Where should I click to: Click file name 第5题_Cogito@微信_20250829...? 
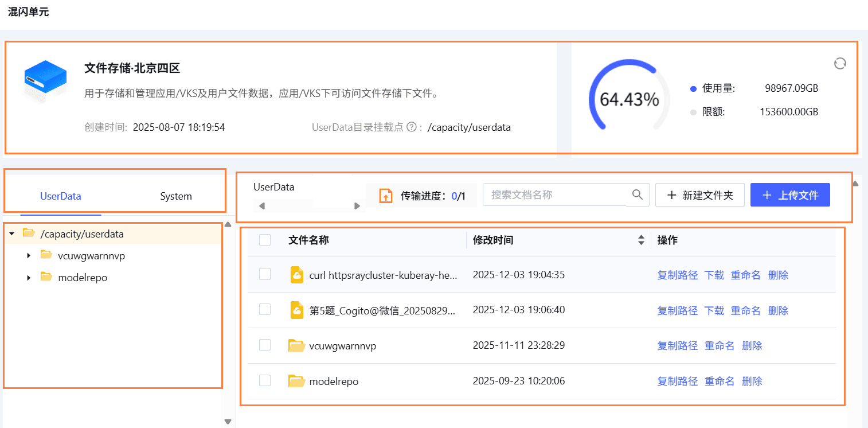[x=383, y=310]
